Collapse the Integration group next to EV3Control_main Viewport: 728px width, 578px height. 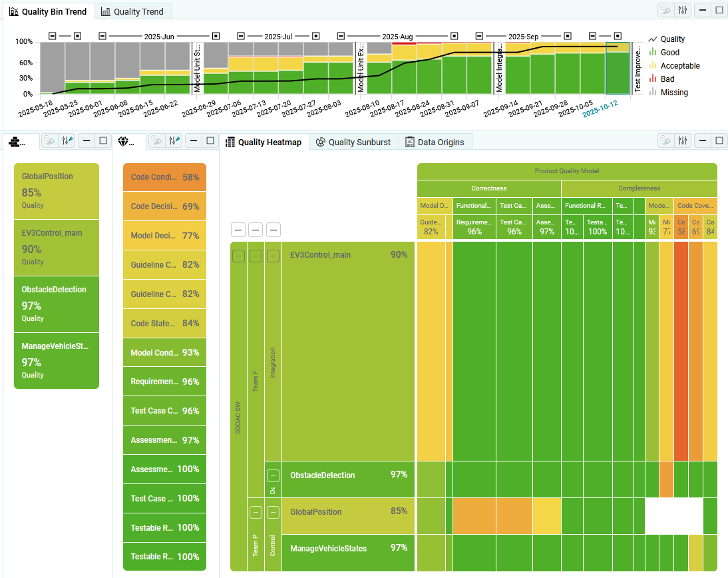pyautogui.click(x=273, y=256)
